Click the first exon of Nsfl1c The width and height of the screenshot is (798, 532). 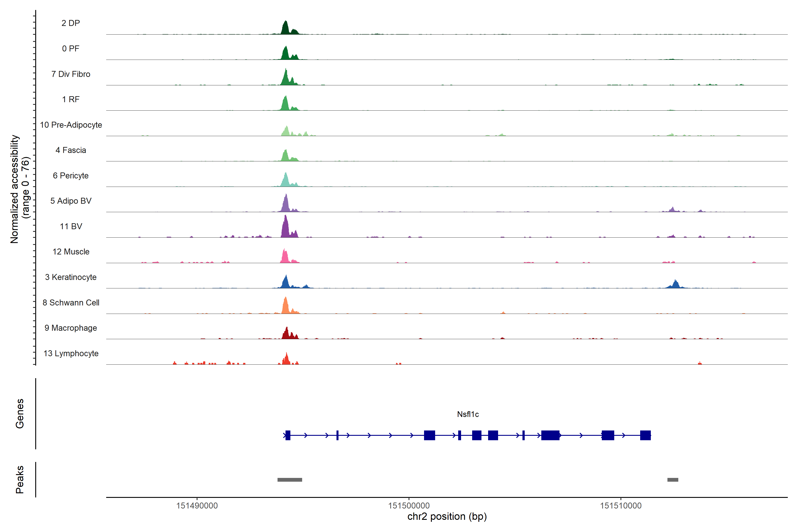[x=288, y=435]
